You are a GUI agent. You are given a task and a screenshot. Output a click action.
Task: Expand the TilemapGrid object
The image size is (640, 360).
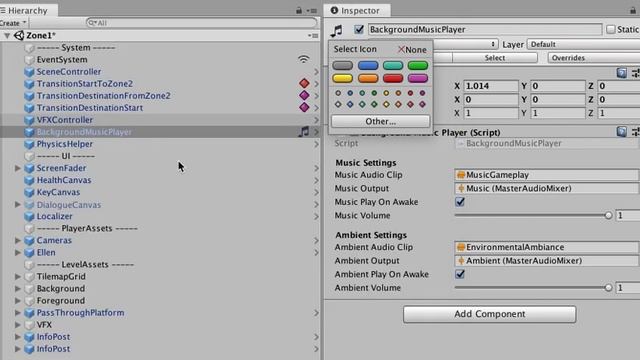click(x=18, y=276)
